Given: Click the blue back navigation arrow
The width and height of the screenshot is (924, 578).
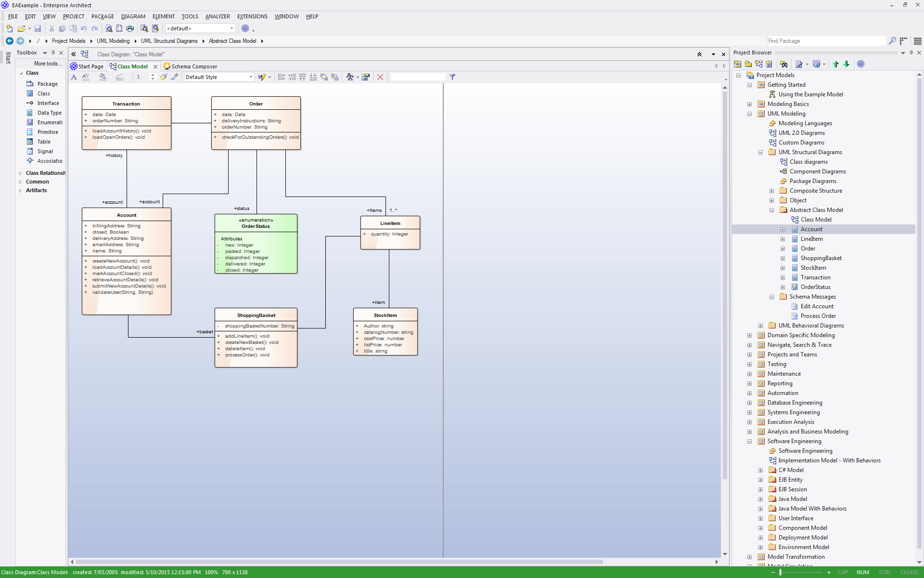Looking at the screenshot, I should (9, 41).
